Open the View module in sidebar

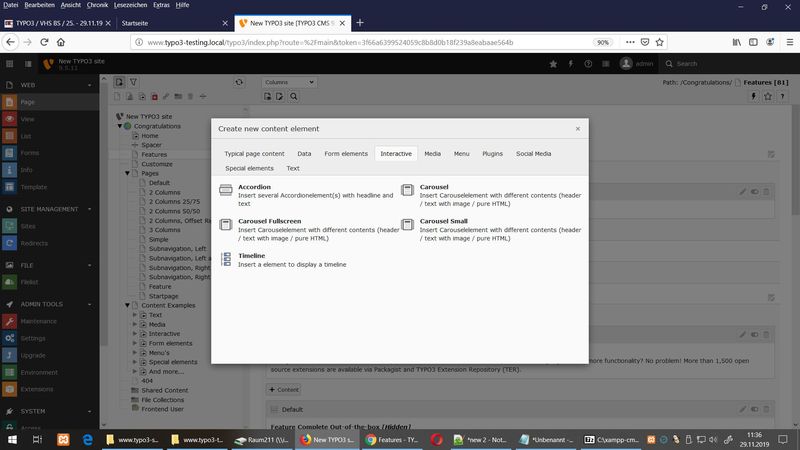click(x=49, y=119)
